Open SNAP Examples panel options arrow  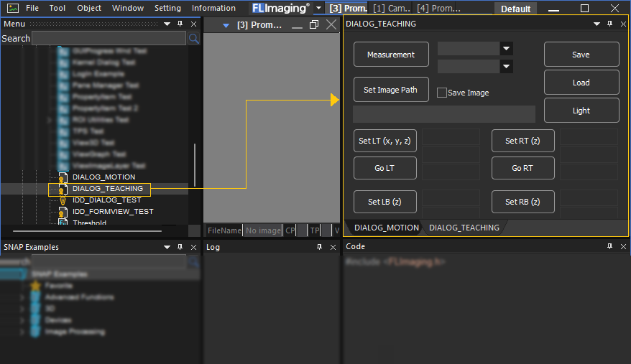coord(167,248)
